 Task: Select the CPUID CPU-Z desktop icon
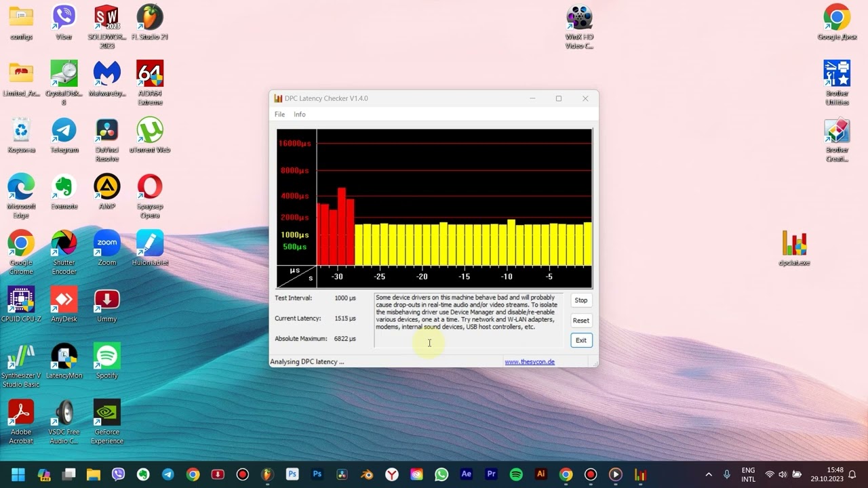click(21, 304)
